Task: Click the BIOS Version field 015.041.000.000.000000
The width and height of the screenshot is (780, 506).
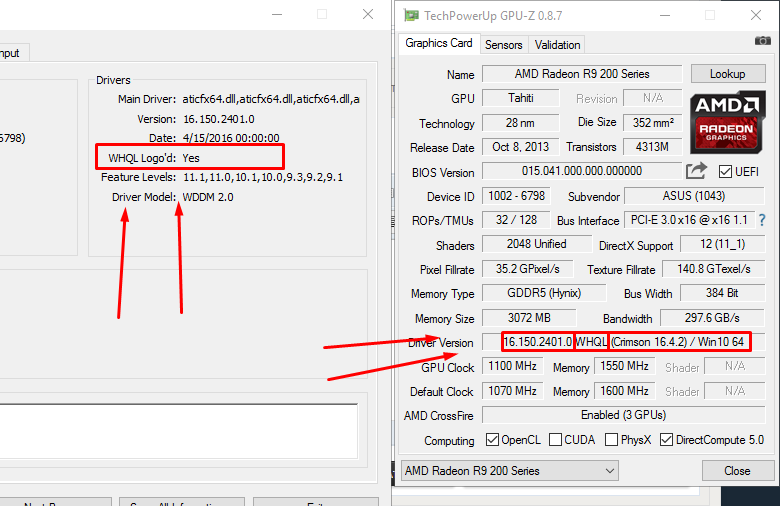Action: (x=582, y=171)
